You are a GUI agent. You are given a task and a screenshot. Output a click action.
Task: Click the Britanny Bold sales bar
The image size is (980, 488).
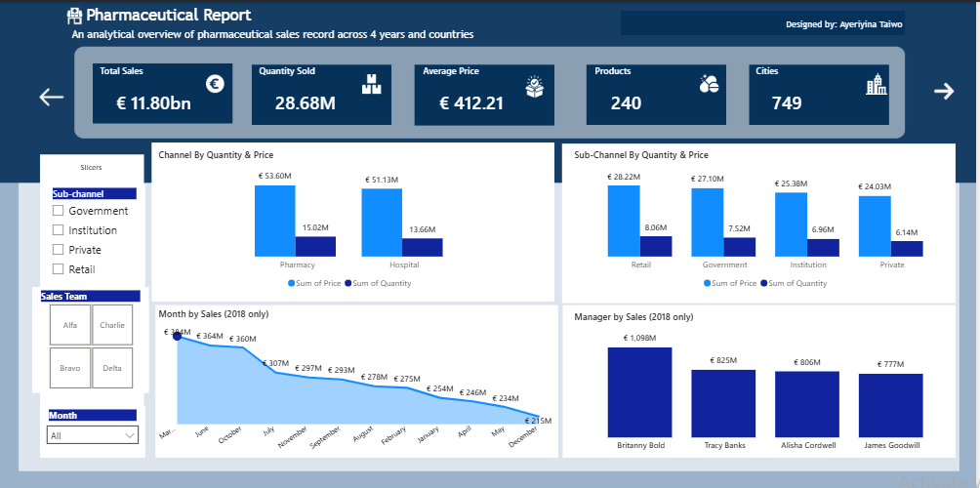coord(640,392)
